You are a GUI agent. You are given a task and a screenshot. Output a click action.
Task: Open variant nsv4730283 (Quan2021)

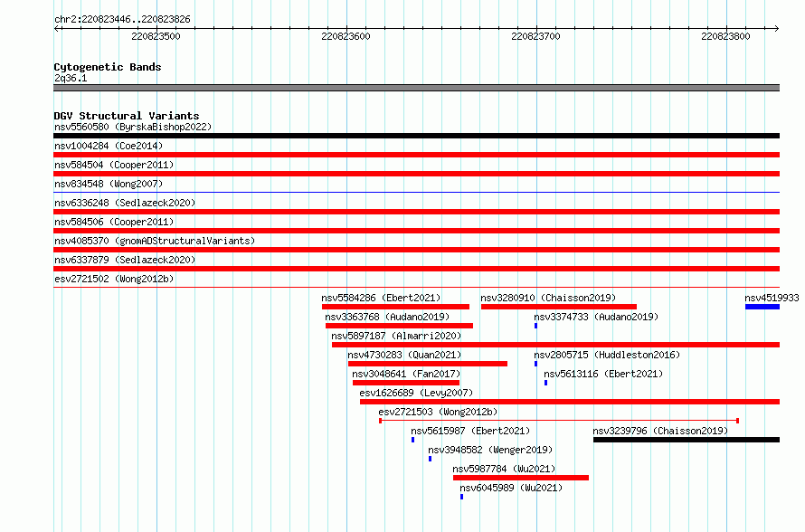(x=404, y=355)
